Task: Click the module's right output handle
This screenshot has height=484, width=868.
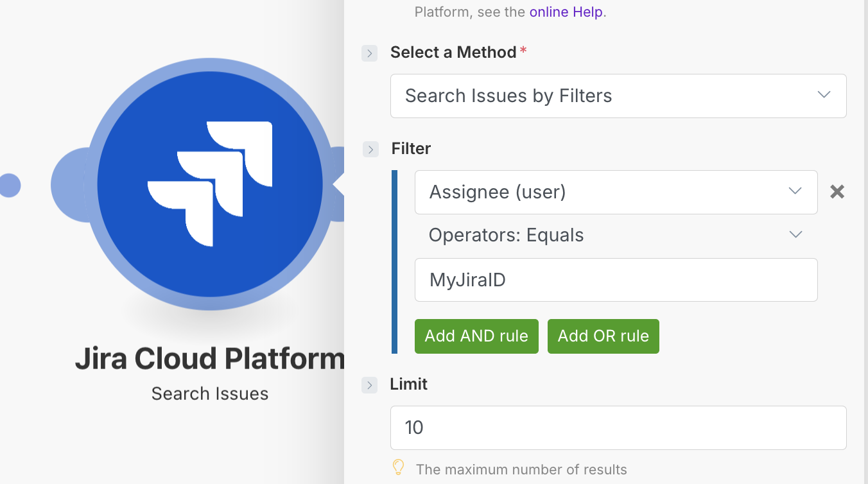Action: 338,184
